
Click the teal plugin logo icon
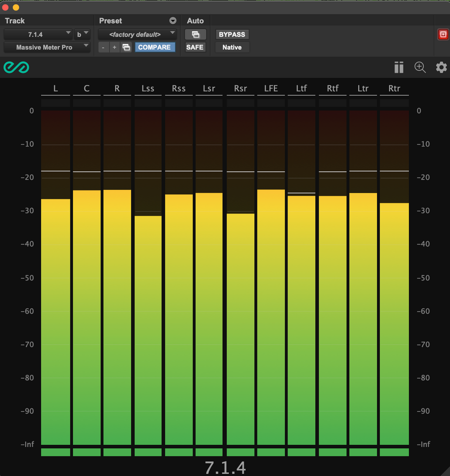point(16,67)
